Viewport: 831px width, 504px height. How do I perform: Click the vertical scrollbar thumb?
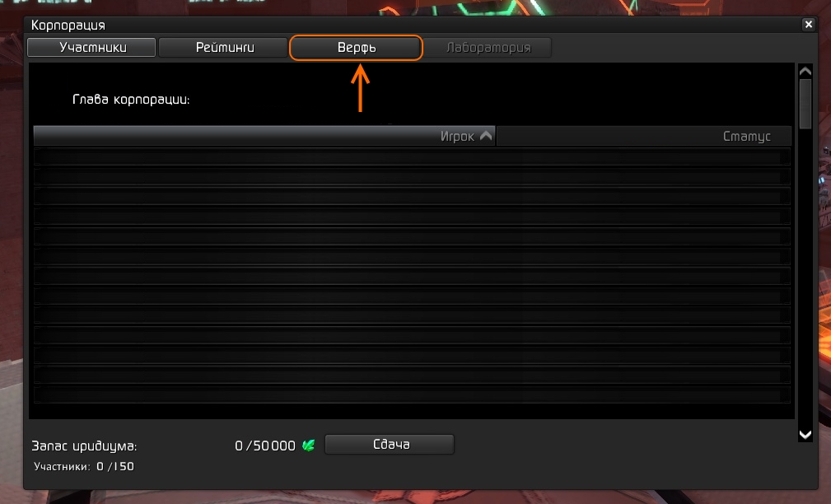[x=805, y=104]
